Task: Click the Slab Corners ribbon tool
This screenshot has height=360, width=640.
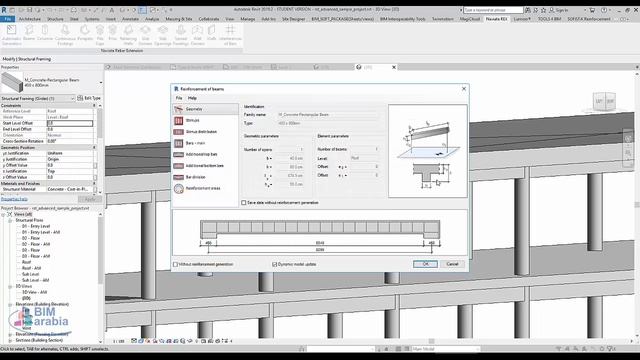Action: 145,34
